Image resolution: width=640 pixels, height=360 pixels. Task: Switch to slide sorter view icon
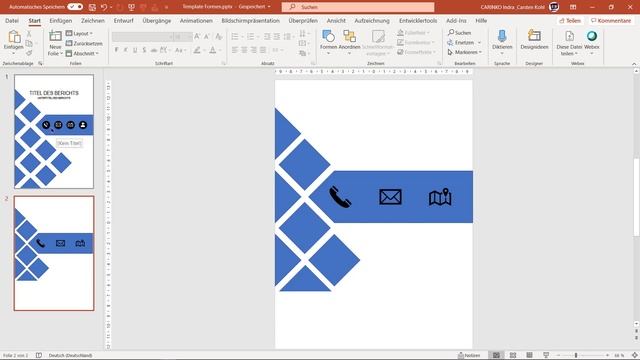(513, 356)
